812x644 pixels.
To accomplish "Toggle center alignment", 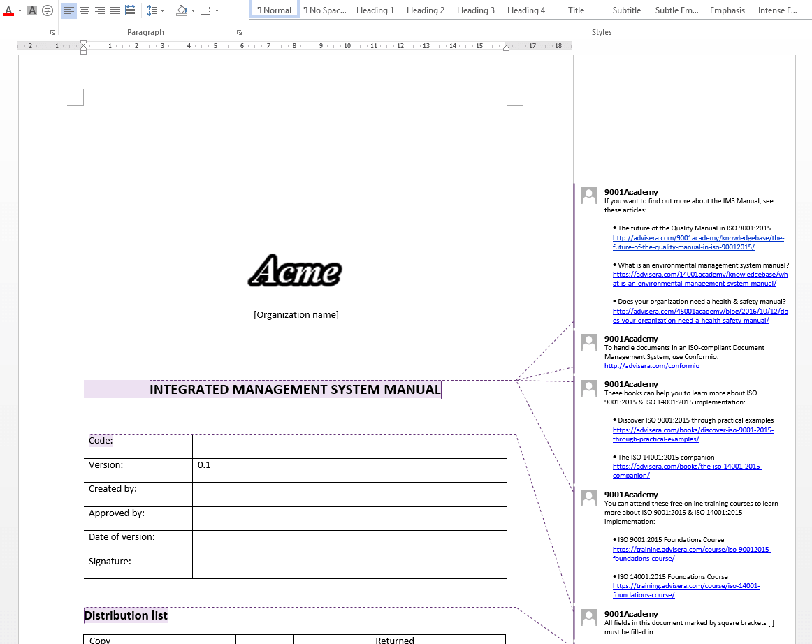I will tap(84, 10).
